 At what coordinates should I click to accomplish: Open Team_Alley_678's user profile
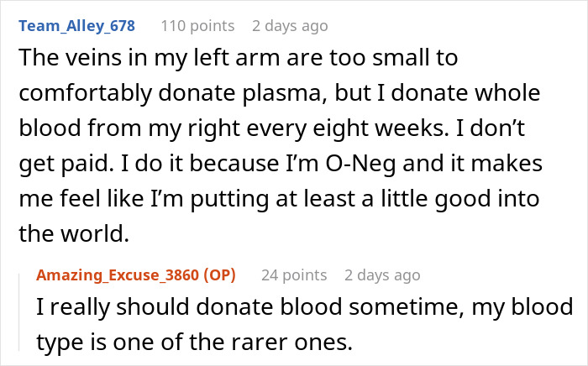point(76,26)
